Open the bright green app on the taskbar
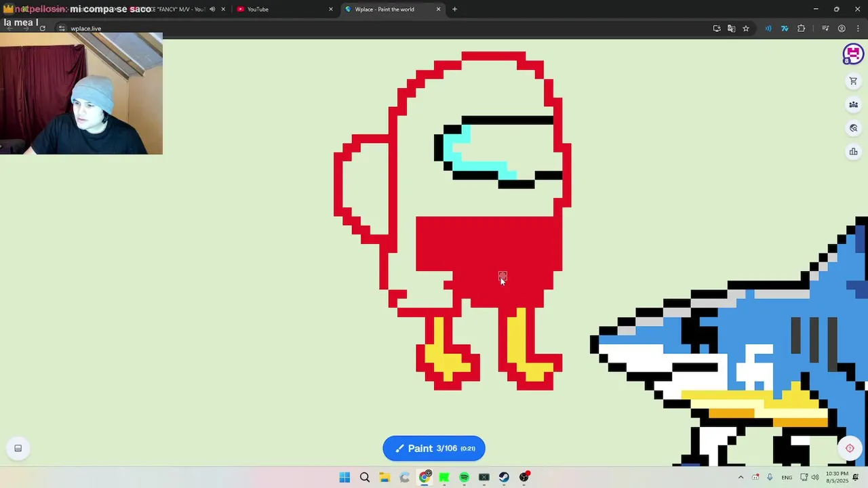 tap(444, 477)
